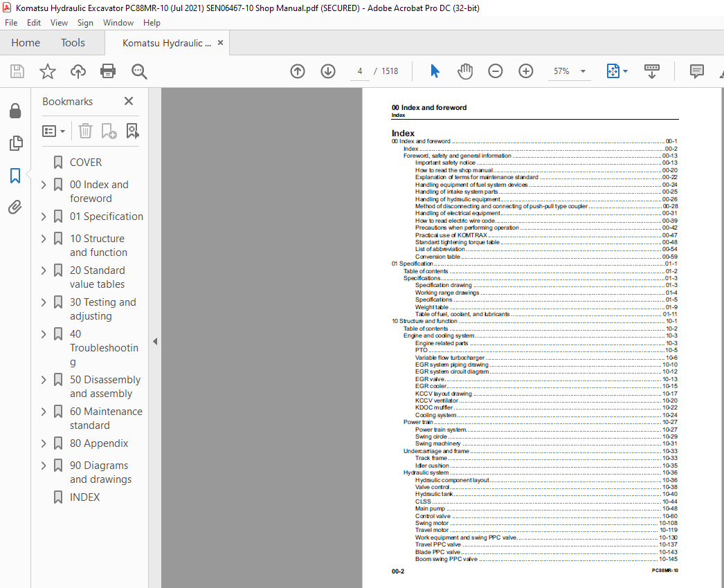This screenshot has height=588, width=724.
Task: Expand 80 Appendix bookmark
Action: pyautogui.click(x=44, y=443)
